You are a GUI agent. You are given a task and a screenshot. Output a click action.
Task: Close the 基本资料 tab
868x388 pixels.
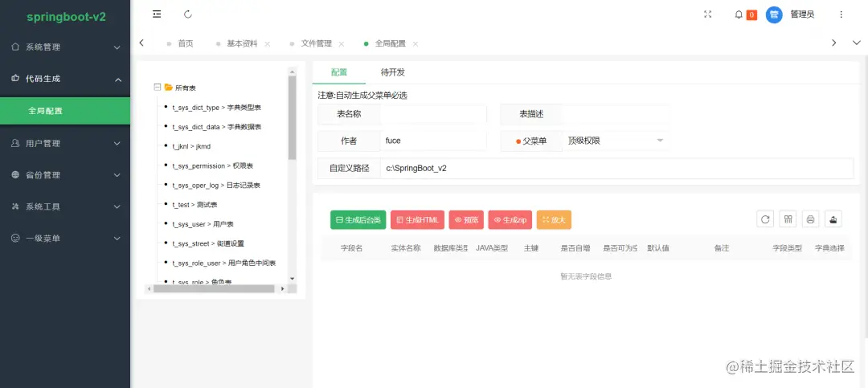[268, 43]
